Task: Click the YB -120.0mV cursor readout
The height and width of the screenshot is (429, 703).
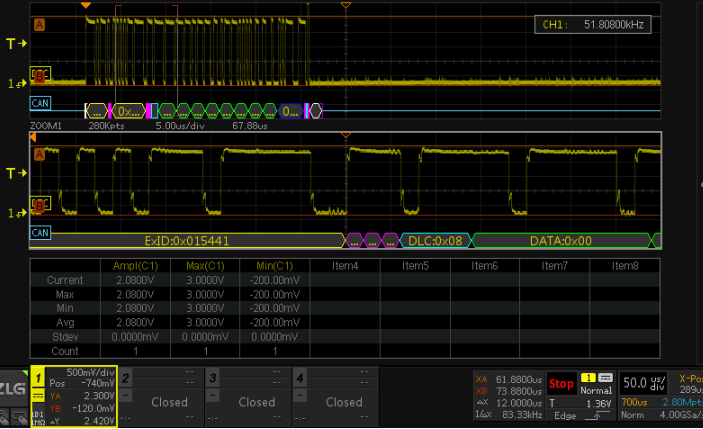Action: [82, 408]
